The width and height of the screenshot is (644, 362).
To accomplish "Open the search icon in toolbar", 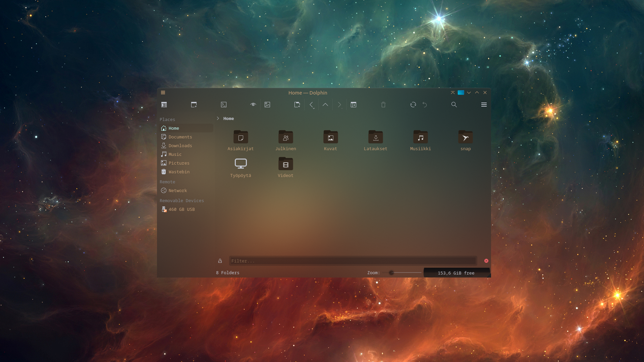I will 454,105.
